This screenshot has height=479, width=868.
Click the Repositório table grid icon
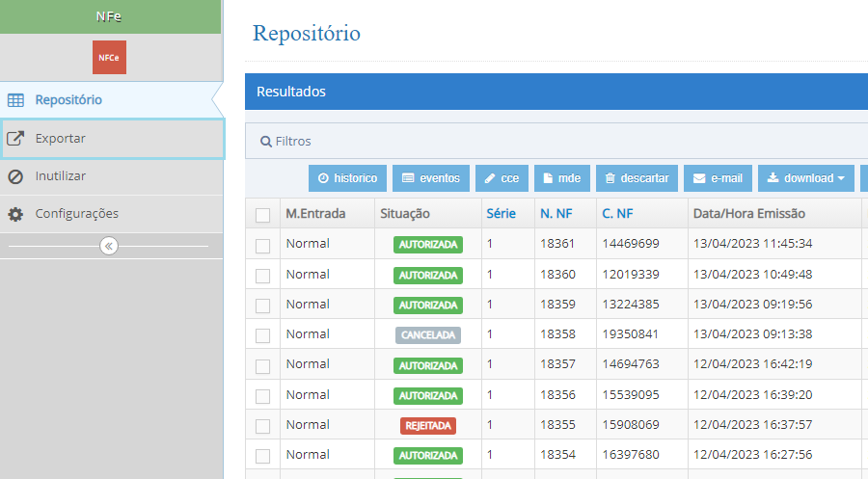click(x=15, y=100)
